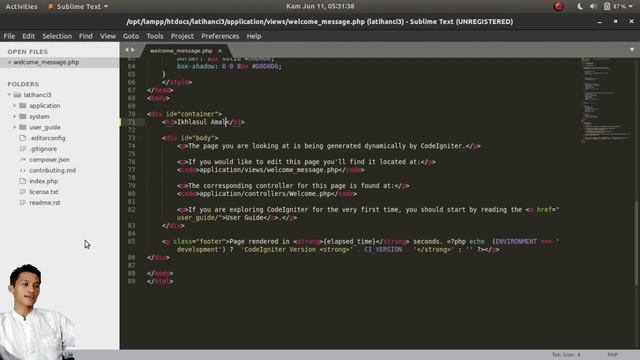Open the Preferences menu

(x=220, y=36)
